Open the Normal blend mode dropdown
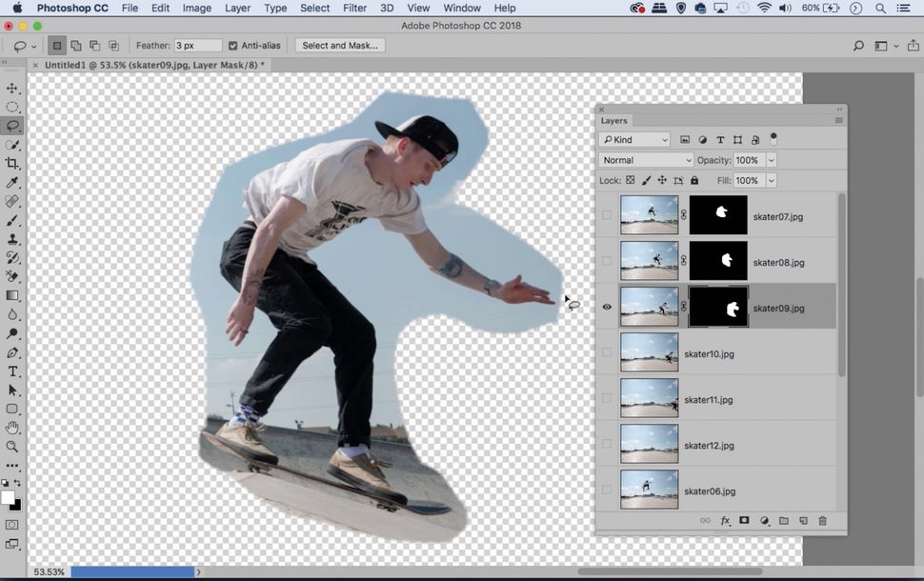This screenshot has height=581, width=924. (644, 160)
